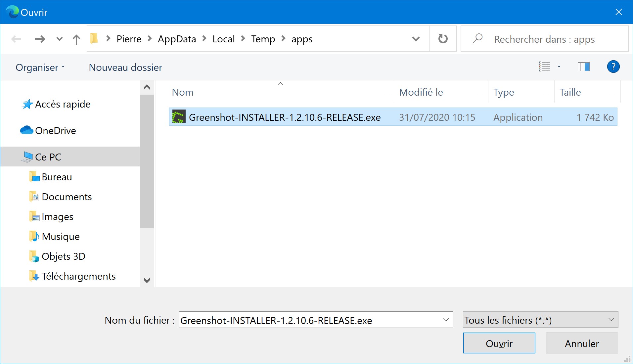This screenshot has width=633, height=364.
Task: Refresh the apps folder
Action: pos(443,39)
